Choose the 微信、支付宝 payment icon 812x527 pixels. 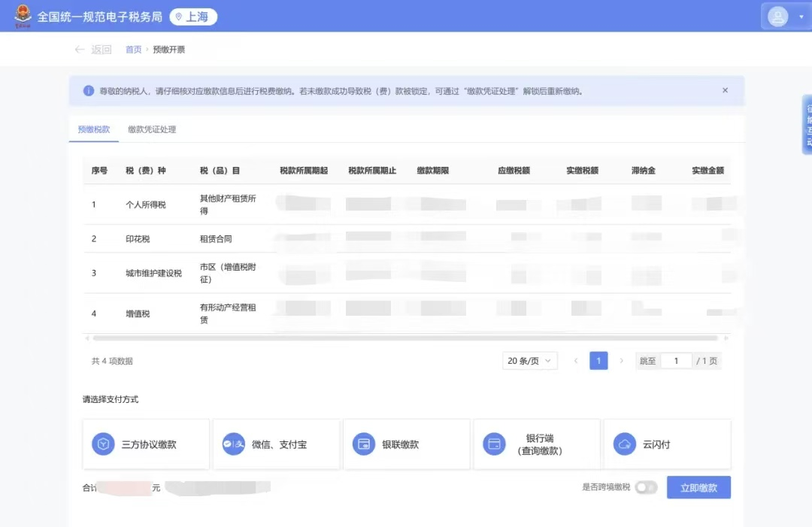(x=234, y=444)
